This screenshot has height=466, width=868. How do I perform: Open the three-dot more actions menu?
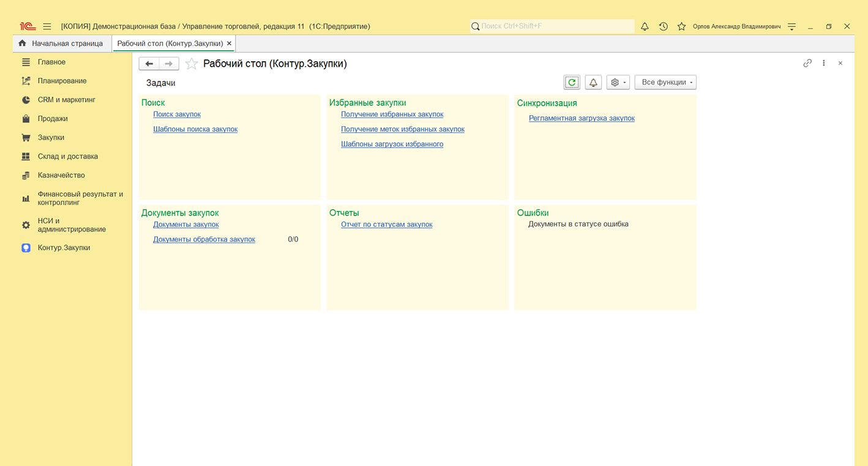pyautogui.click(x=824, y=63)
